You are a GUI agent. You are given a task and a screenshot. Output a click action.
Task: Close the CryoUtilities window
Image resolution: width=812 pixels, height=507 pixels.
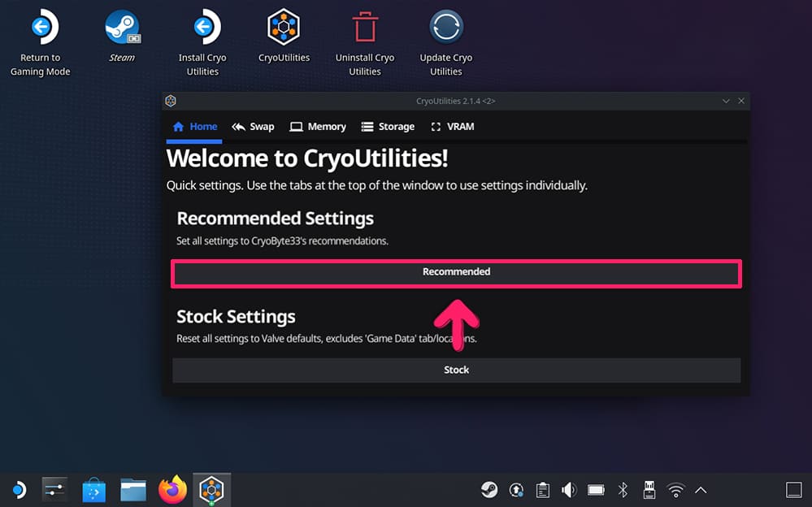[x=741, y=101]
